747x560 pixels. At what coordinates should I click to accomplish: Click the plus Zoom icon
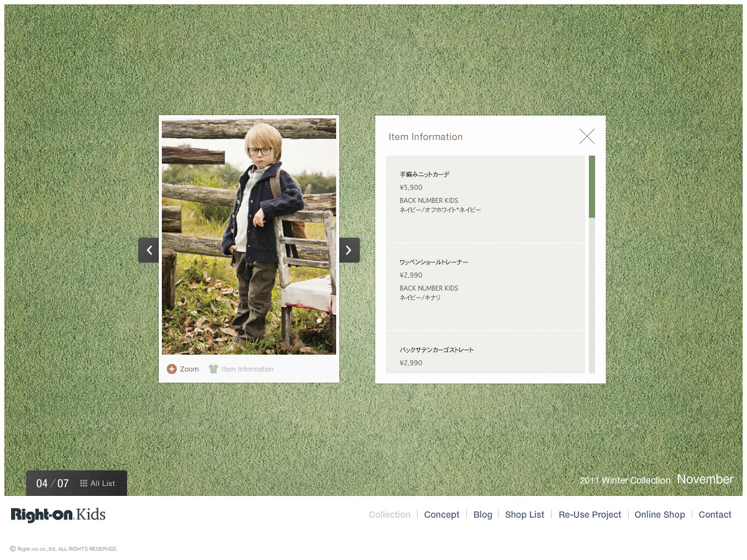tap(172, 369)
